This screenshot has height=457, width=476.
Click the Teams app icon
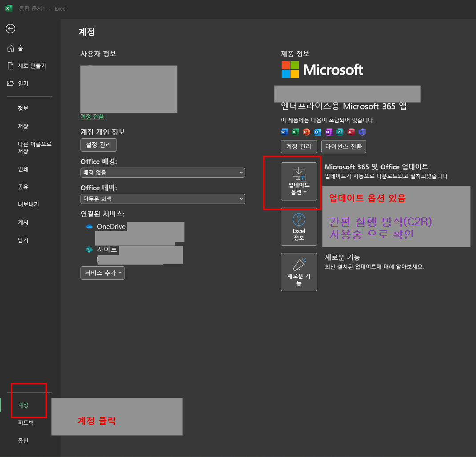[x=362, y=132]
